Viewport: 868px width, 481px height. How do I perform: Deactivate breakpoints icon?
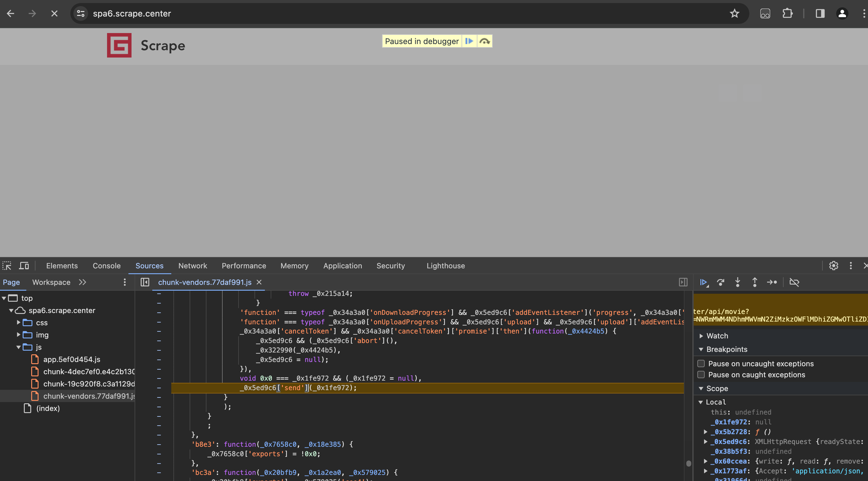pyautogui.click(x=794, y=282)
